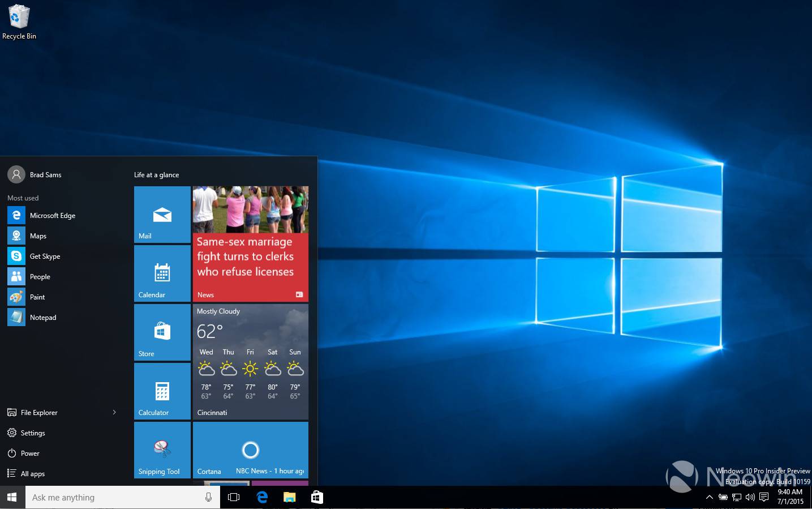
Task: Open Settings from the Start menu
Action: point(26,433)
